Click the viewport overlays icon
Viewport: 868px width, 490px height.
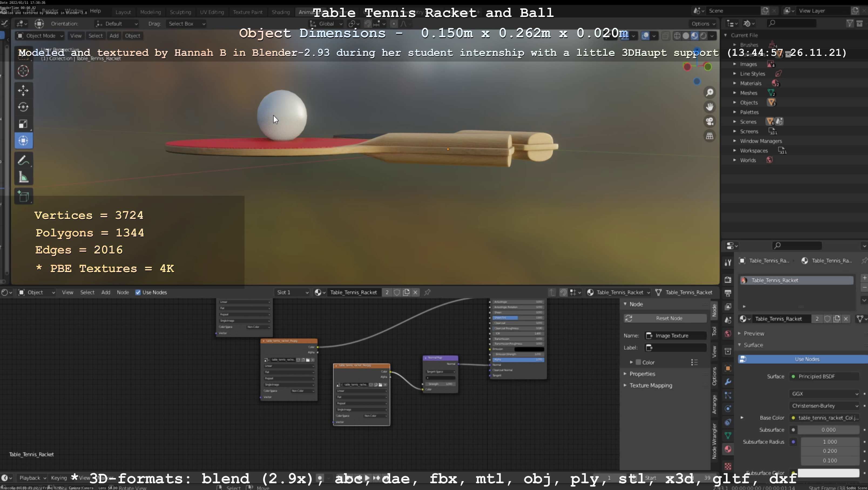645,36
